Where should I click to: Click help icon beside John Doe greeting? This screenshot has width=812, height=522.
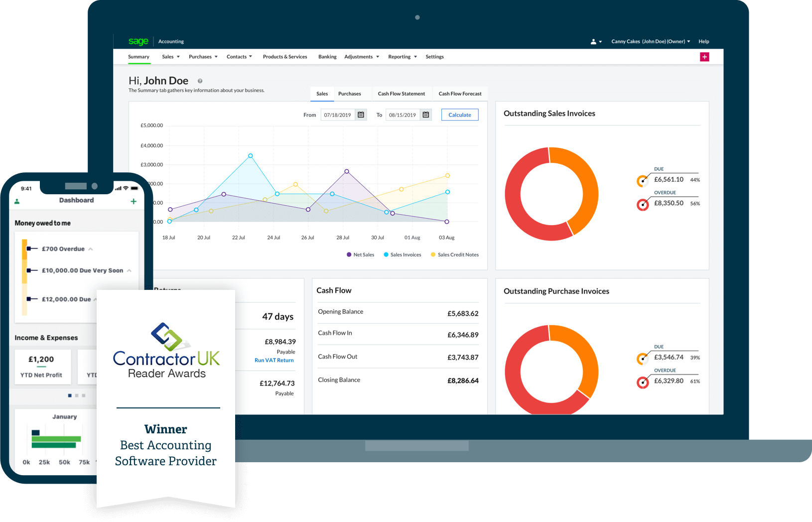(x=200, y=81)
